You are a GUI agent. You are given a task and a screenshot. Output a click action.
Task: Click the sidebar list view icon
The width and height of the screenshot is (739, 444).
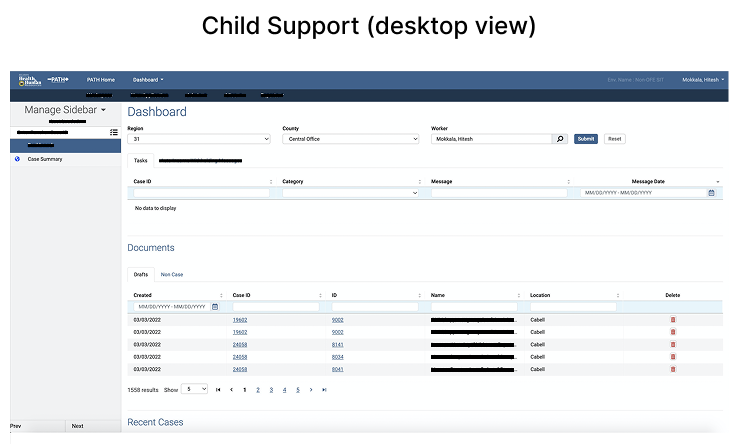coord(114,132)
